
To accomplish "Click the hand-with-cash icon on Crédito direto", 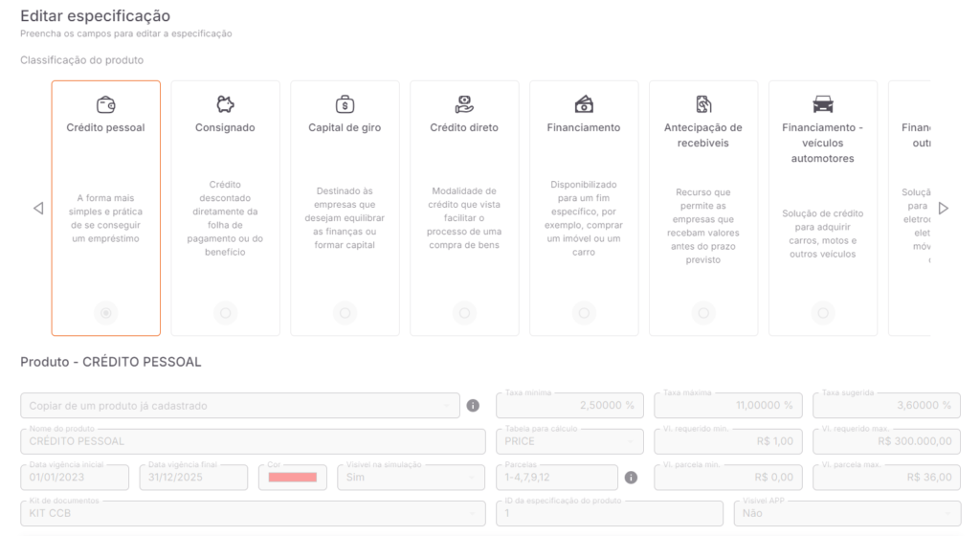I will pyautogui.click(x=464, y=104).
